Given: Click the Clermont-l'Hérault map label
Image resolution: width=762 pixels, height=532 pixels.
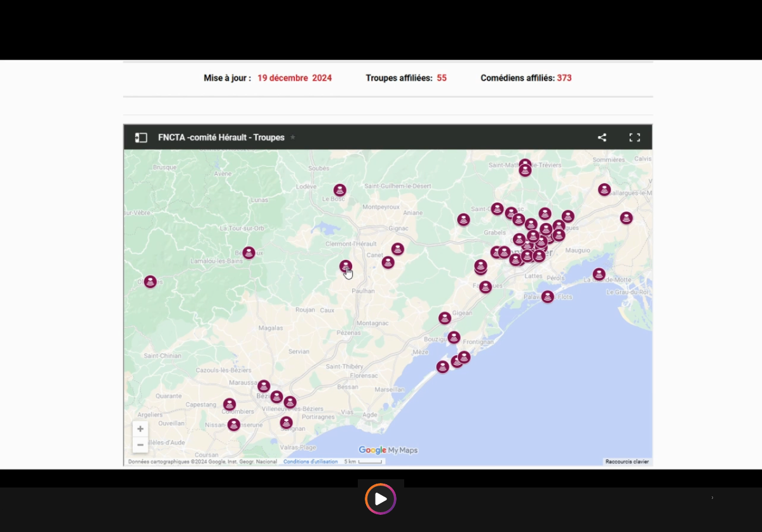Looking at the screenshot, I should click(351, 244).
